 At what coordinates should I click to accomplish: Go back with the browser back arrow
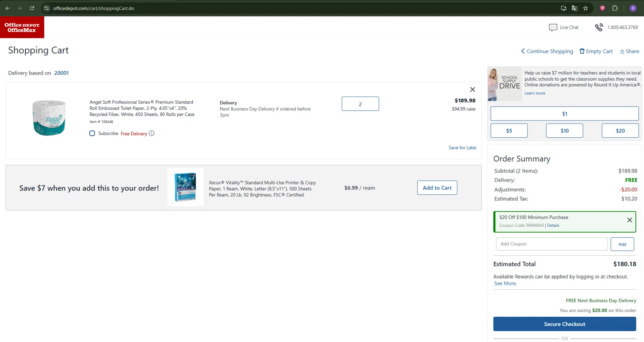coord(7,8)
